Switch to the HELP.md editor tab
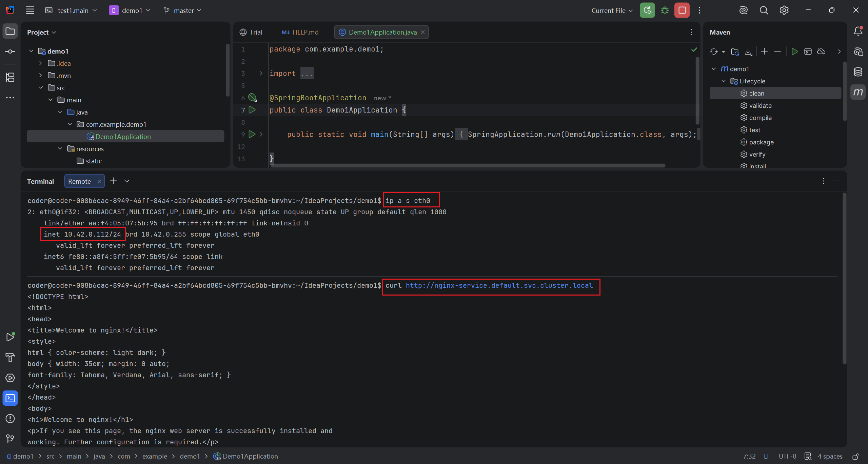Image resolution: width=868 pixels, height=464 pixels. tap(300, 32)
